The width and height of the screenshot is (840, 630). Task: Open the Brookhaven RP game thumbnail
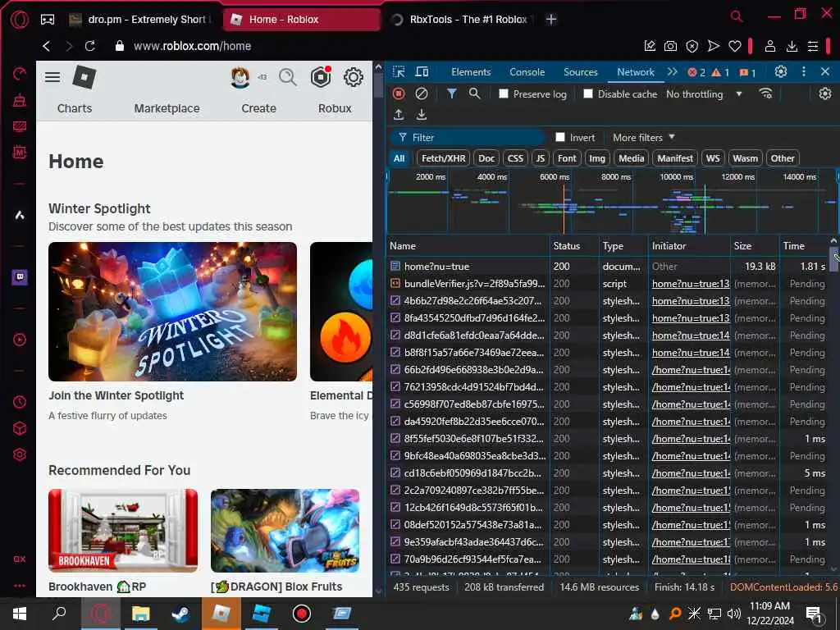tap(123, 531)
